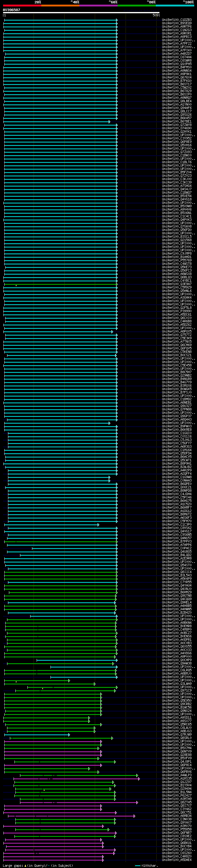
Task: Select hit UniRef100_A8NEB1
Action: (x=176, y=403)
